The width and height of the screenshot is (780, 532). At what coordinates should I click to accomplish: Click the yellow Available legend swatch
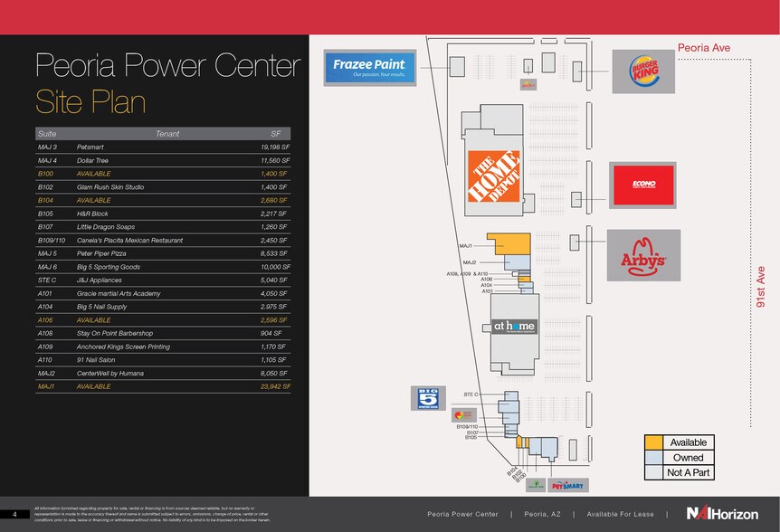(x=653, y=442)
